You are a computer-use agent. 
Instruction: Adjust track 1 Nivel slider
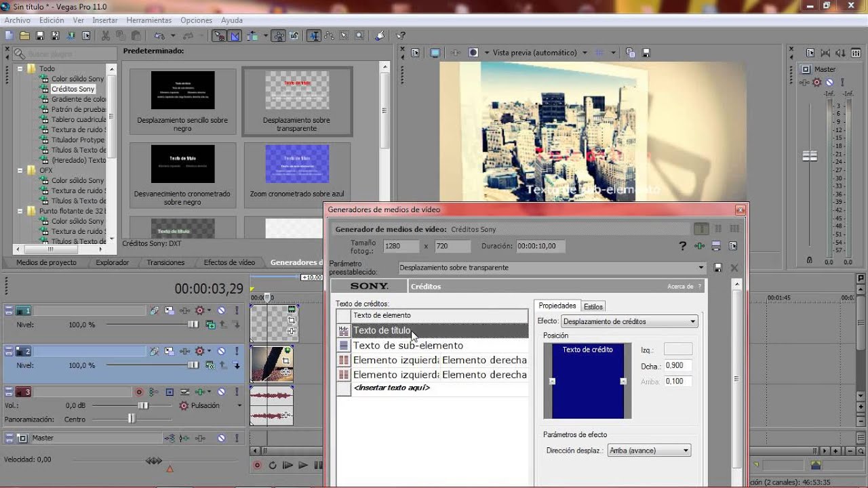pos(194,325)
